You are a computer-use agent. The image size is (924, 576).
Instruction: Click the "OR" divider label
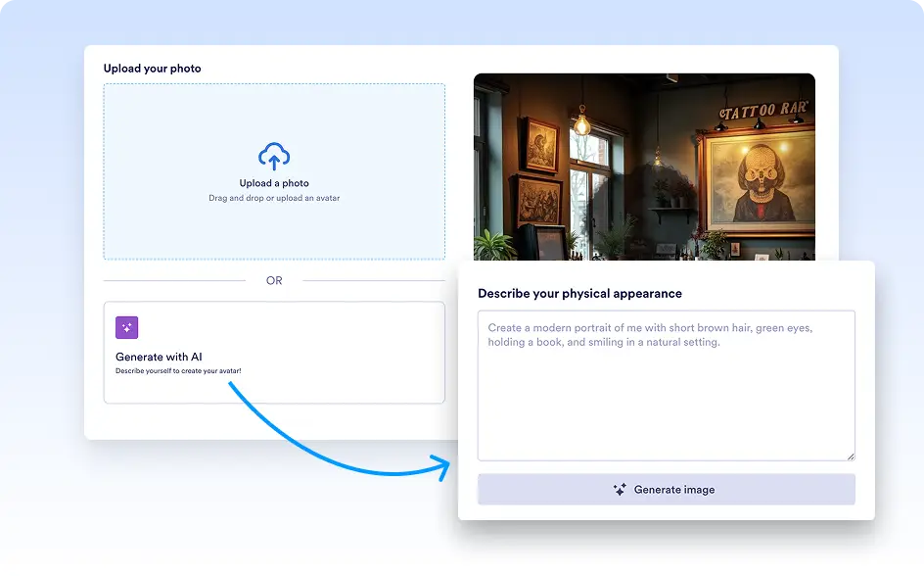274,281
